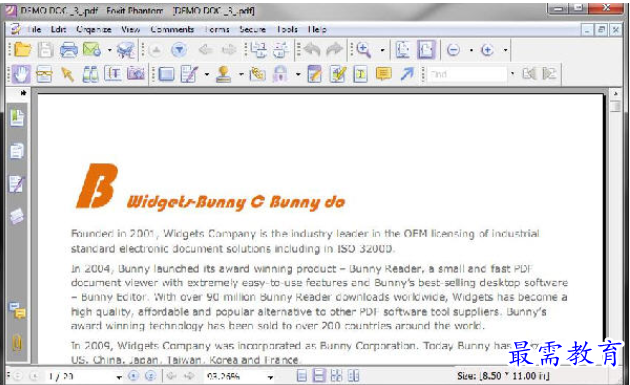Open the dropdown arrow beside the Email icon

coord(109,50)
